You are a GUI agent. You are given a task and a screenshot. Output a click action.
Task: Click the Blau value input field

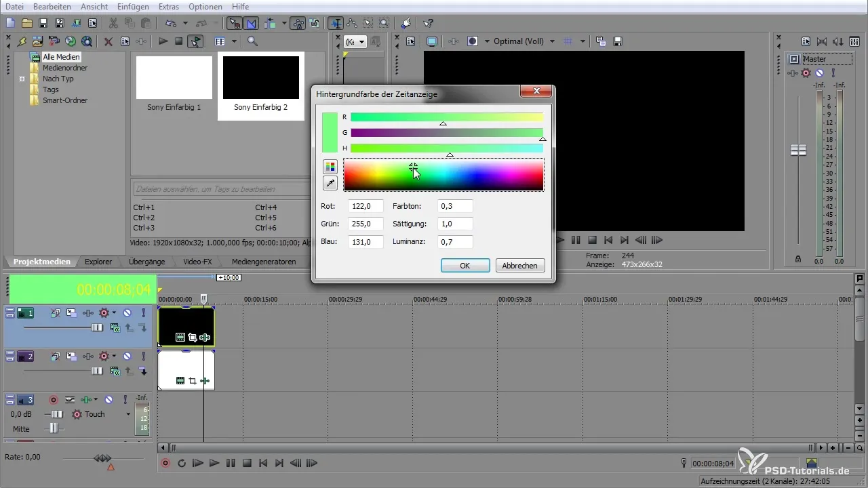pyautogui.click(x=366, y=242)
